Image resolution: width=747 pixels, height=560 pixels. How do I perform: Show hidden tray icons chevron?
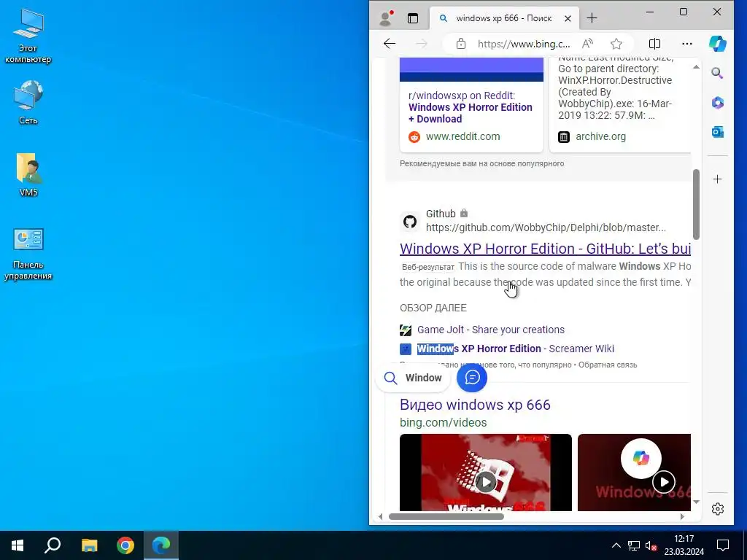coord(616,545)
